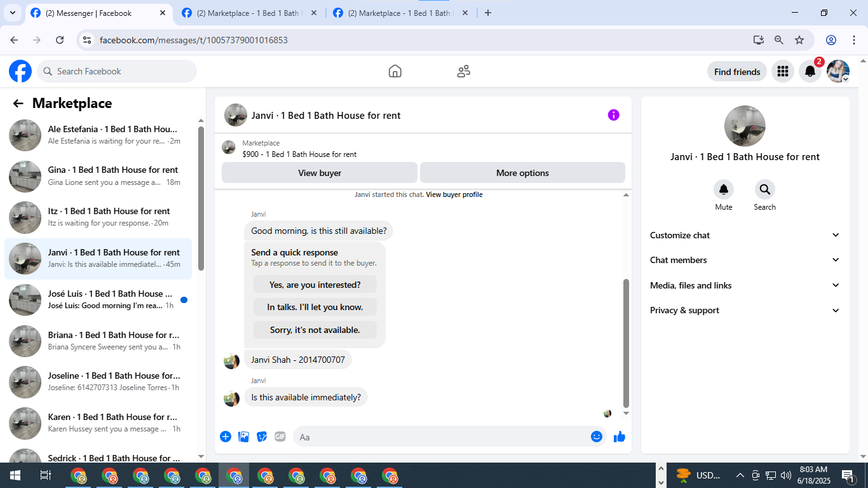Expand Customize chat section
This screenshot has width=868, height=488.
point(745,235)
